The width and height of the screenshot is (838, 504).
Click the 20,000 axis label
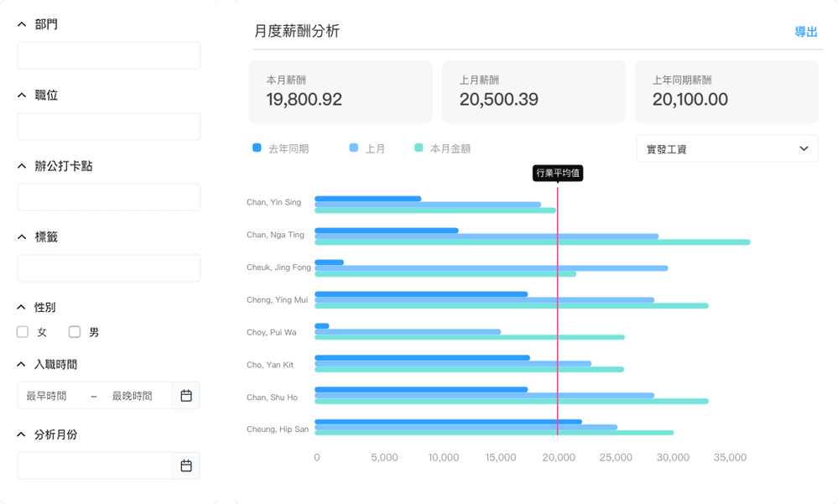point(559,458)
